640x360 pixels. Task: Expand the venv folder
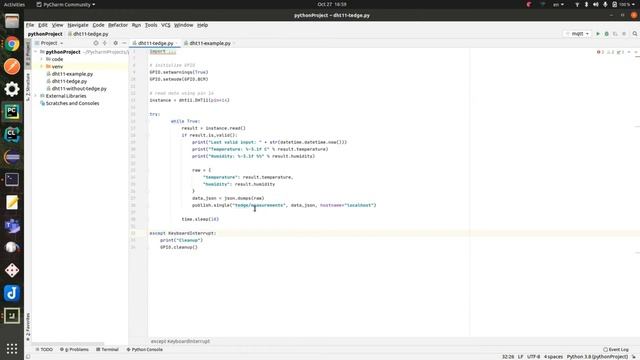42,67
